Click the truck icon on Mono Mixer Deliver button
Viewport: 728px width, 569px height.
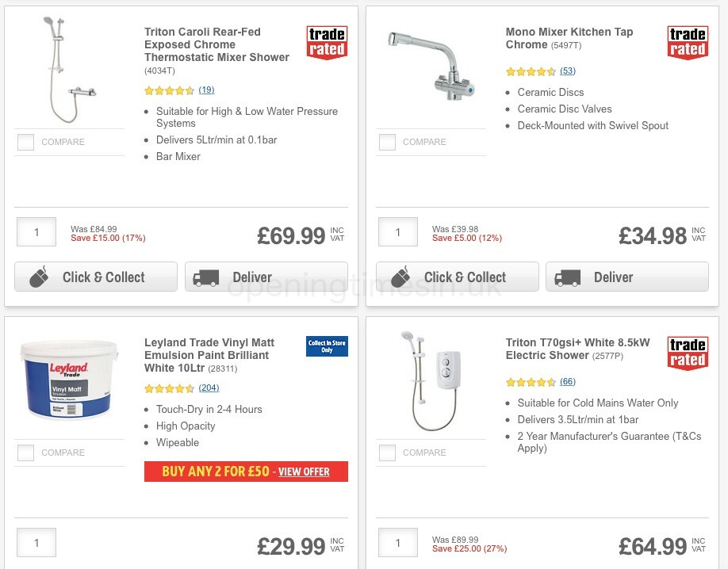point(567,277)
